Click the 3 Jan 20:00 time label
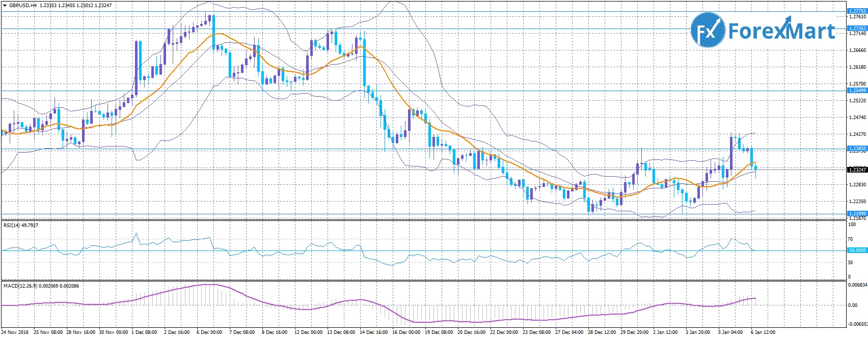This screenshot has width=868, height=338. (699, 332)
